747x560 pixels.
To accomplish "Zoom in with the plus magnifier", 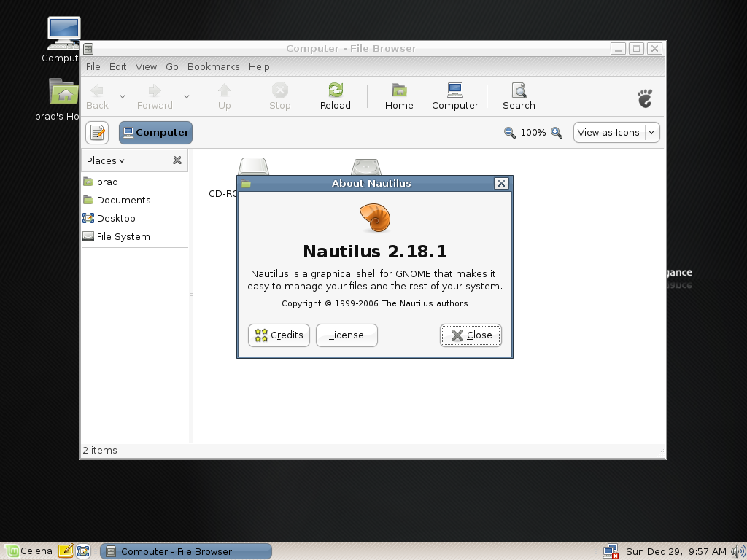I will click(557, 133).
